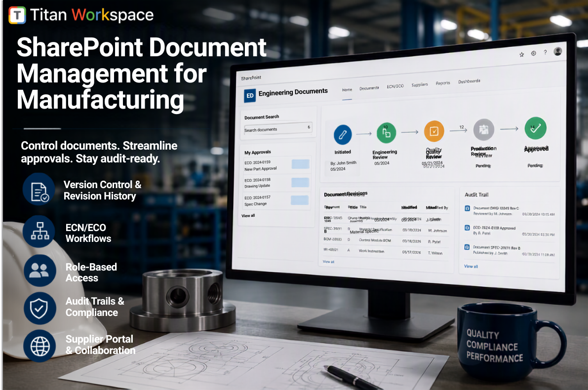Screen dimensions: 588x390
Task: Click the Document Search heading
Action: 262,117
